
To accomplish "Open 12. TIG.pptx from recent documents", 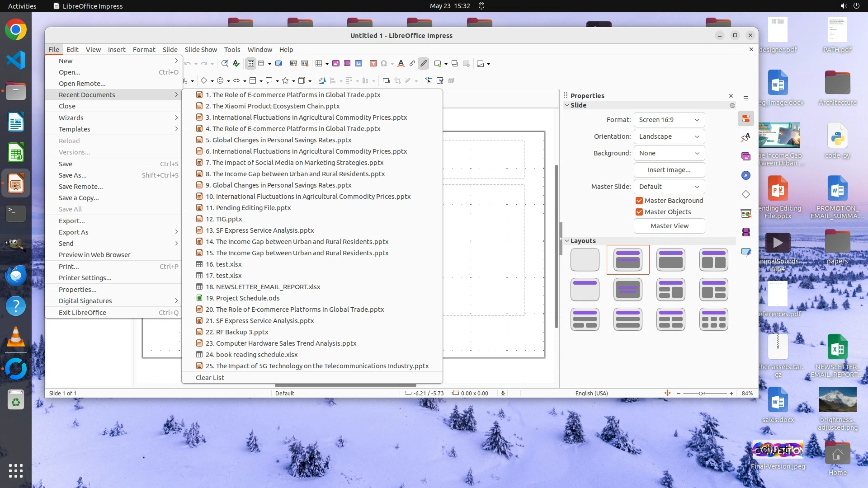I will 229,219.
